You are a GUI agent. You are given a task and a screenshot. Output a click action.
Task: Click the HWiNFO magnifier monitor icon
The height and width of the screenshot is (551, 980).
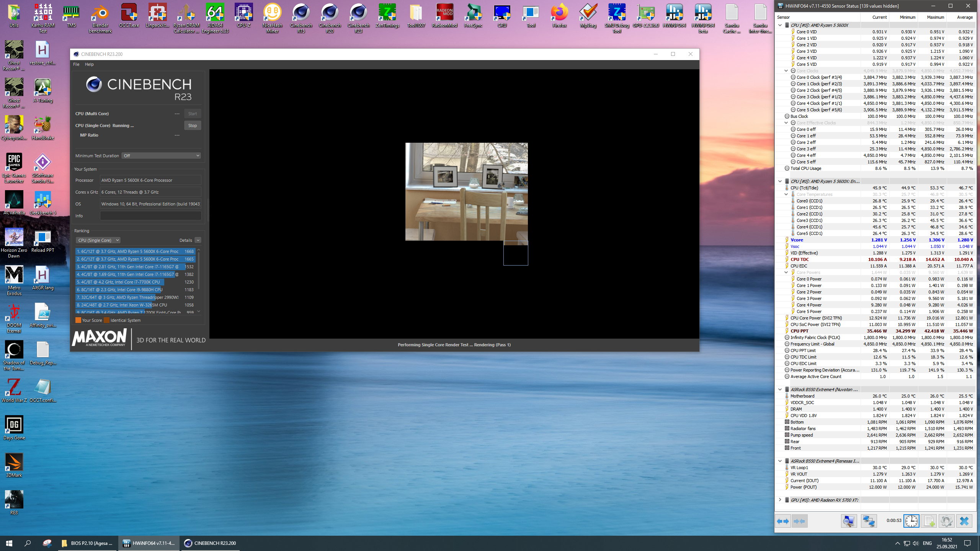(x=848, y=521)
